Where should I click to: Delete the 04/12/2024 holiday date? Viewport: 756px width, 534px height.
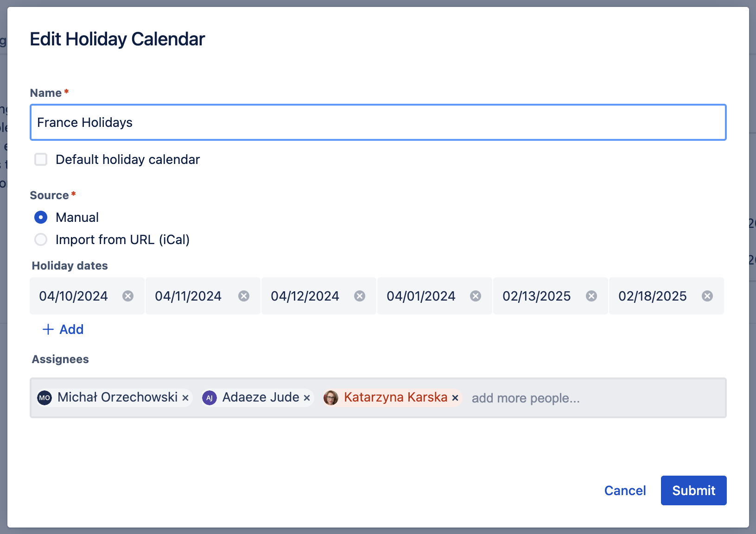point(360,296)
